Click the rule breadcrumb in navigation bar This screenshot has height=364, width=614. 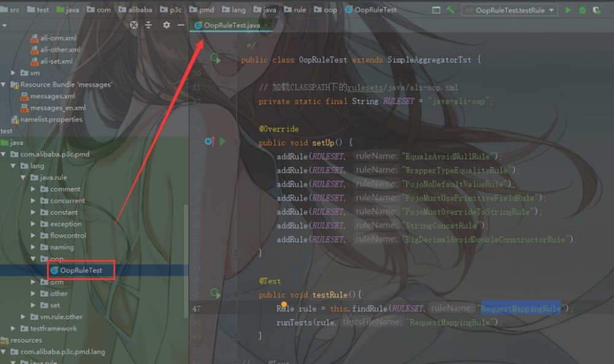point(296,10)
